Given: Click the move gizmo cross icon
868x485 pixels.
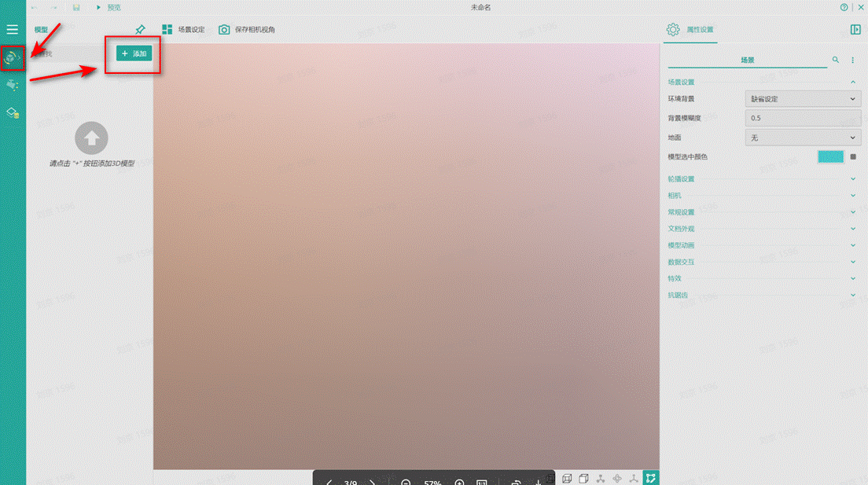Looking at the screenshot, I should pos(616,479).
